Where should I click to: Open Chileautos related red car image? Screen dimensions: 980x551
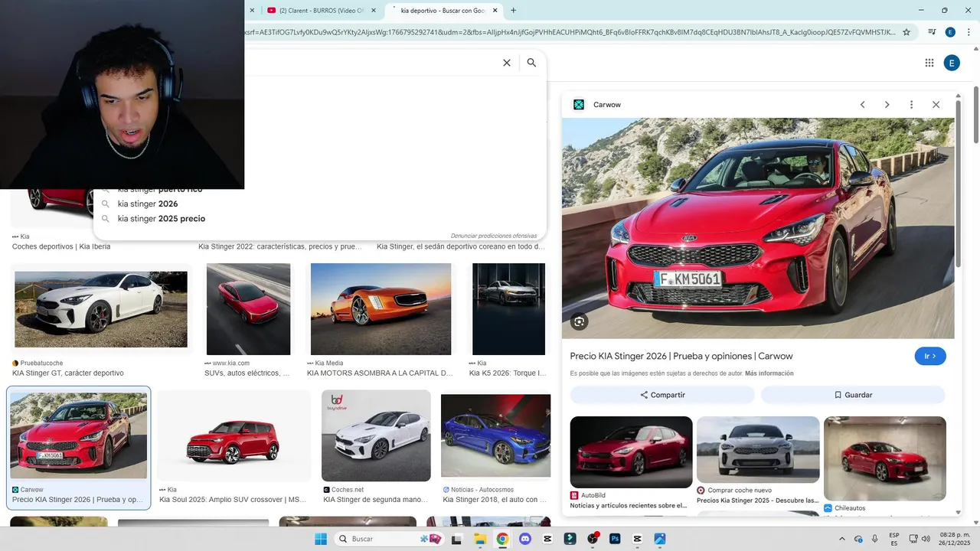[x=885, y=458]
